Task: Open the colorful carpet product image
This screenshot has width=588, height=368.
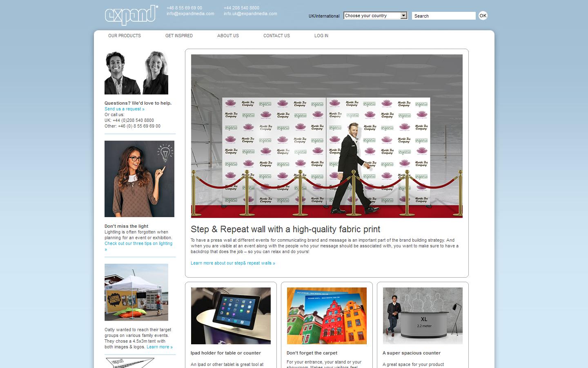Action: pos(327,316)
